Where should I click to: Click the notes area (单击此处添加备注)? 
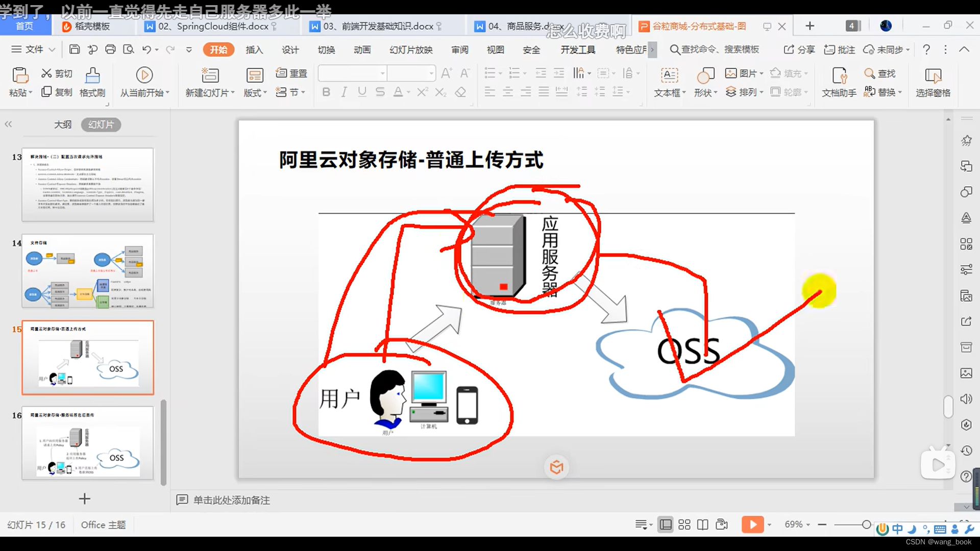coord(231,500)
